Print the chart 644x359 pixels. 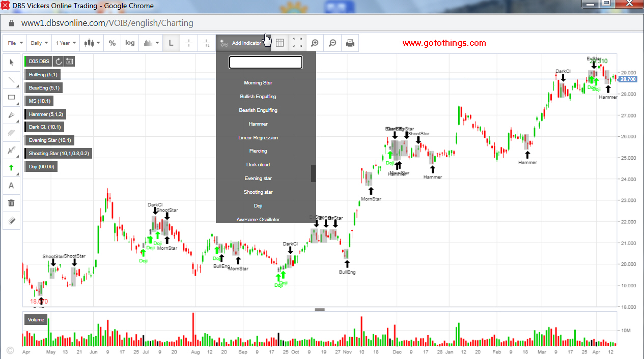click(350, 43)
